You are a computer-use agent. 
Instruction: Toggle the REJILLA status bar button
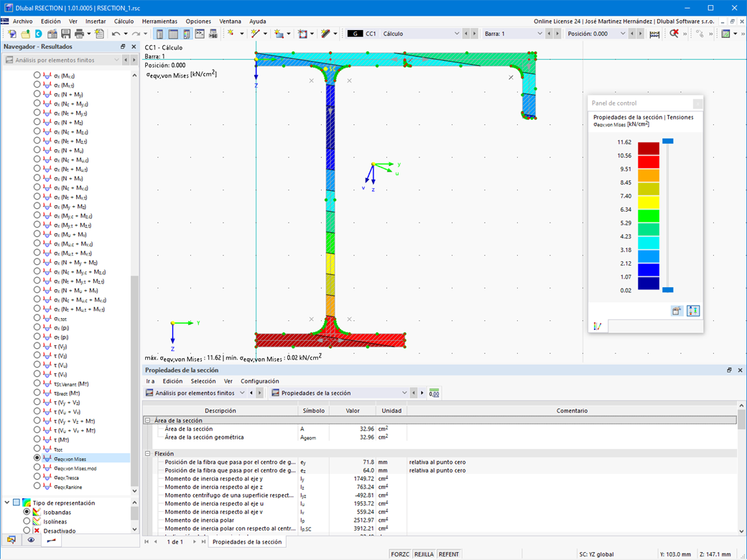[x=424, y=554]
